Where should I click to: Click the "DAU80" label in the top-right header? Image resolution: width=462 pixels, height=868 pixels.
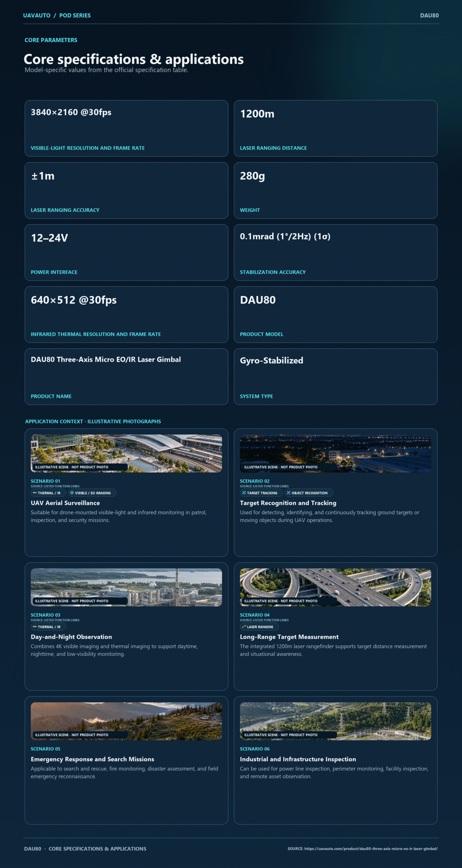pyautogui.click(x=429, y=16)
